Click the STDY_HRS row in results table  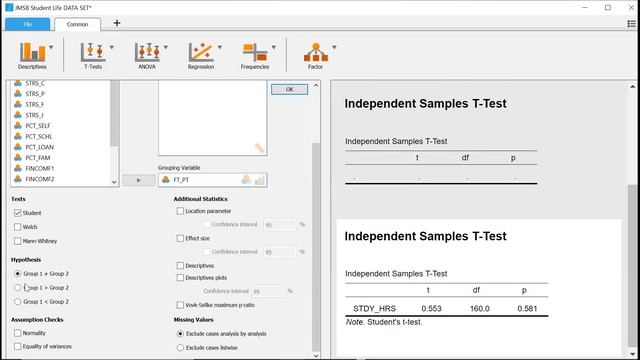click(x=447, y=309)
